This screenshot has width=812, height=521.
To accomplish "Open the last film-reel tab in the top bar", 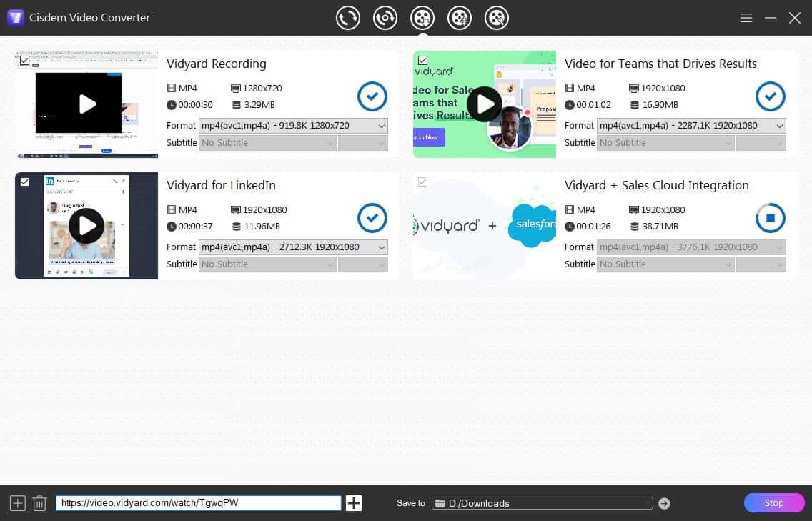I will click(x=497, y=18).
